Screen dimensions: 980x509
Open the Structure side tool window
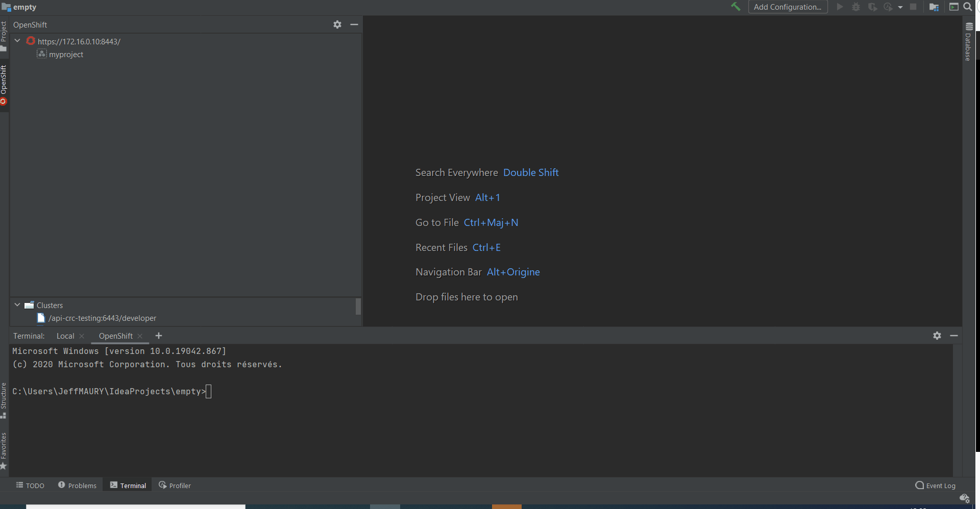(4, 401)
